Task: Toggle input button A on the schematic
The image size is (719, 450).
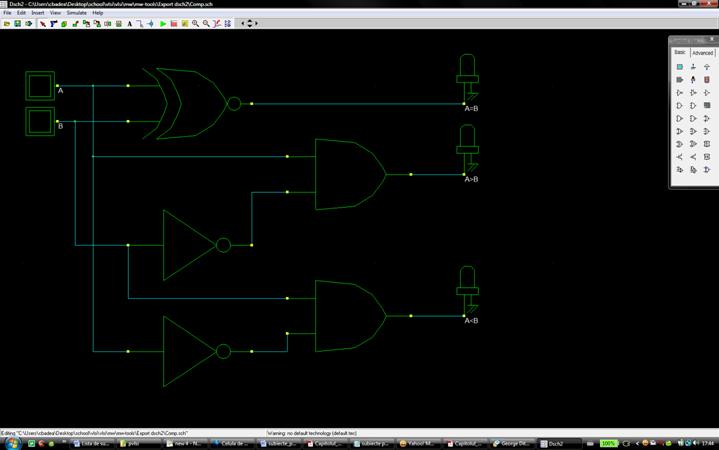Action: pyautogui.click(x=40, y=86)
